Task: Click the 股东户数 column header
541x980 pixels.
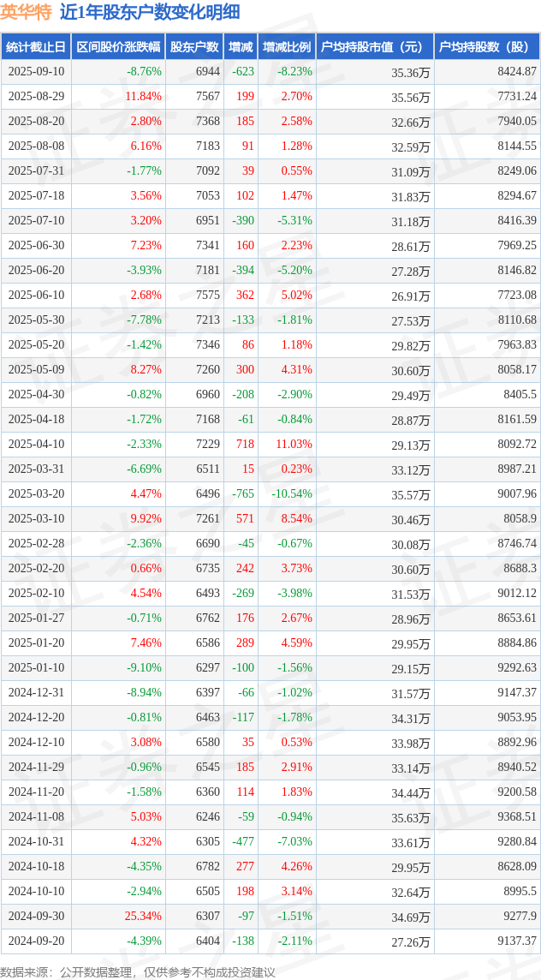Action: [x=194, y=47]
